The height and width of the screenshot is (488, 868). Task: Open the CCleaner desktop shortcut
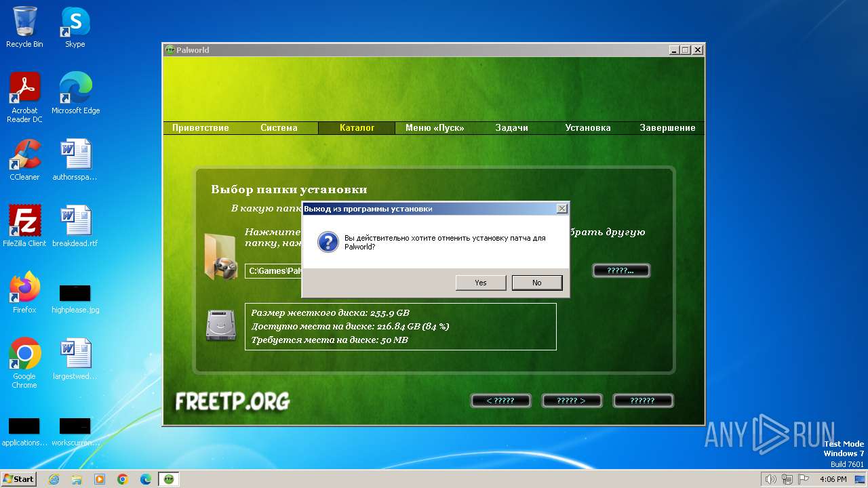[x=24, y=160]
